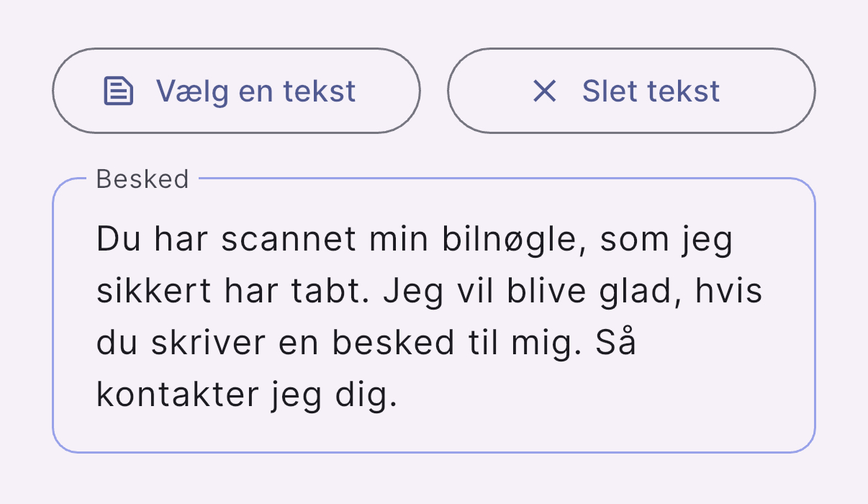
Task: Click the Besked field label
Action: click(x=143, y=179)
